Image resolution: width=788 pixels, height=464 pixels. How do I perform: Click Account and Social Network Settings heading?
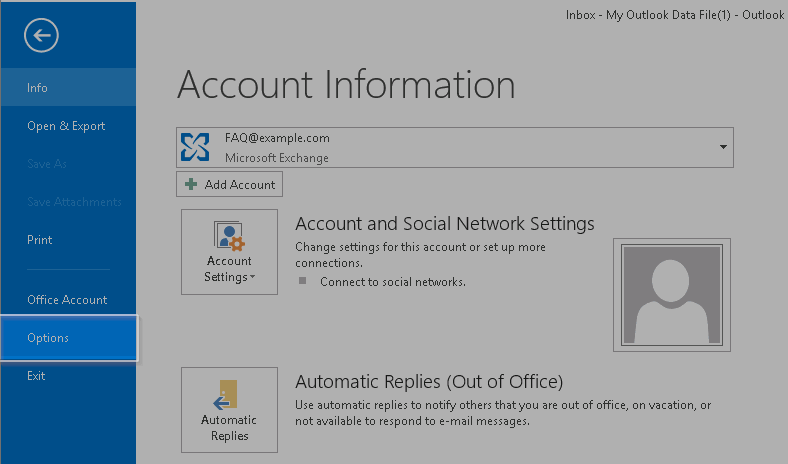pos(445,224)
